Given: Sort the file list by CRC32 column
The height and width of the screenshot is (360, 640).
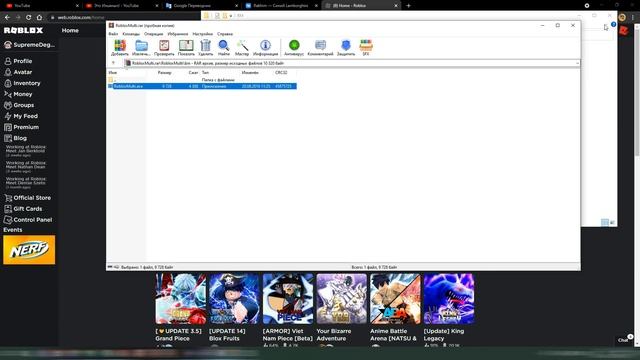Looking at the screenshot, I should click(x=281, y=73).
